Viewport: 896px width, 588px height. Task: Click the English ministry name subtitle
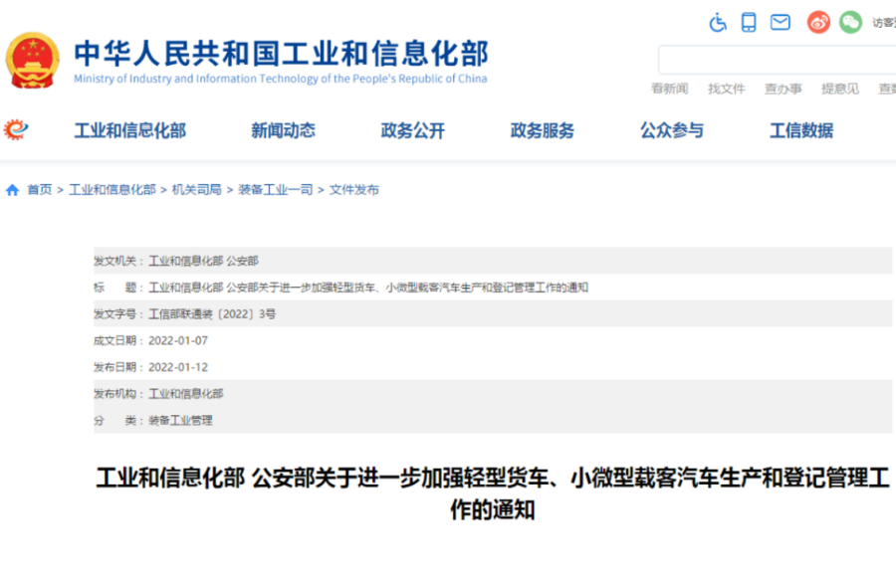click(x=281, y=79)
